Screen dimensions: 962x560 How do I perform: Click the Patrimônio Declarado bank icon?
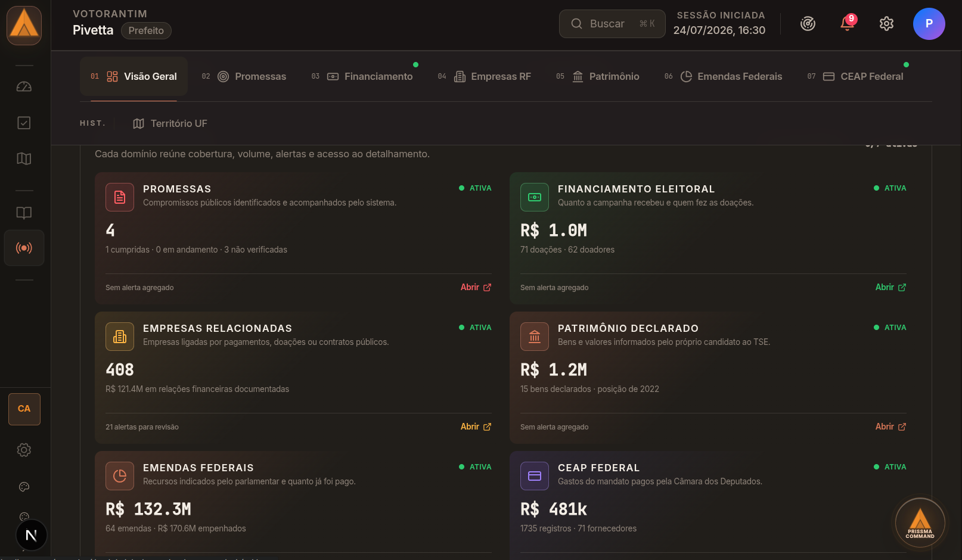(535, 337)
